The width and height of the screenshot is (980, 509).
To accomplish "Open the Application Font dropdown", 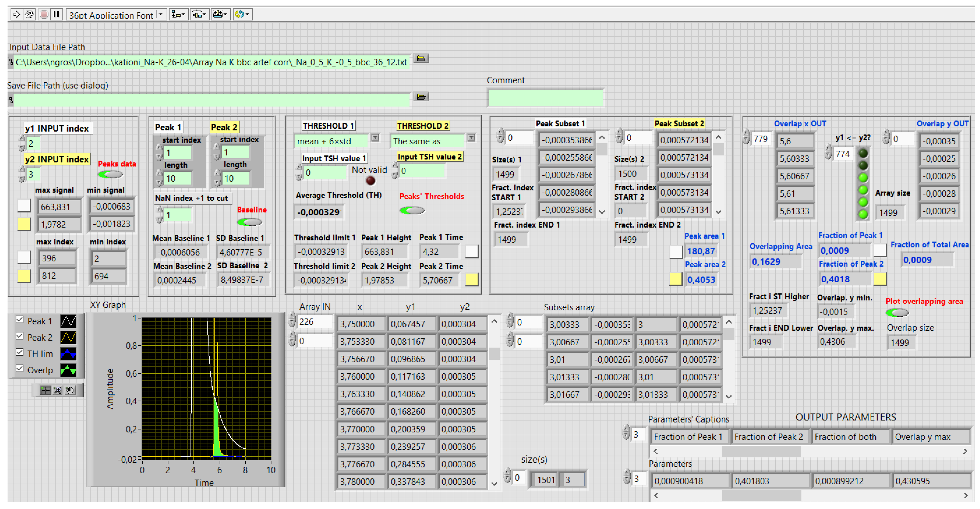I will point(161,14).
